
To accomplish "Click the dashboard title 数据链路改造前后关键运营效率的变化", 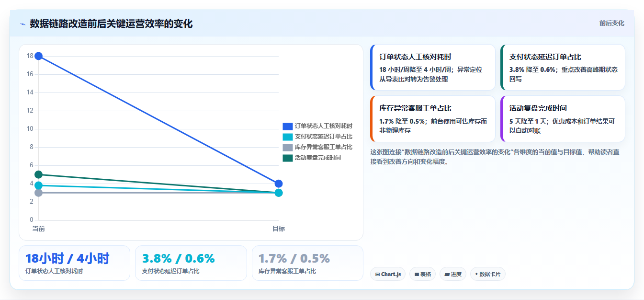I will 111,24.
